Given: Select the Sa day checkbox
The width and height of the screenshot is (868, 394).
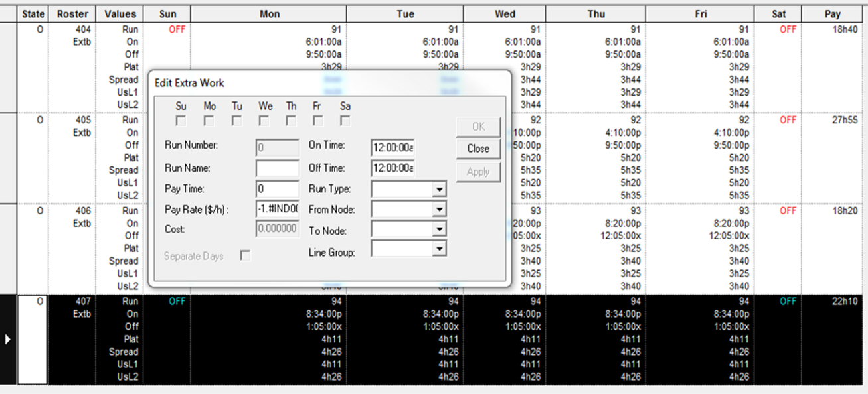Looking at the screenshot, I should tap(345, 121).
